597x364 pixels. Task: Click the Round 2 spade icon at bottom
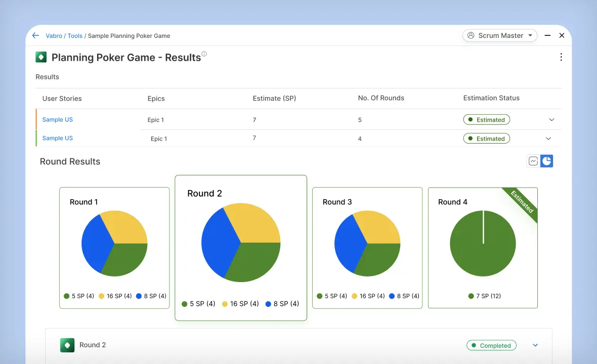coord(67,345)
